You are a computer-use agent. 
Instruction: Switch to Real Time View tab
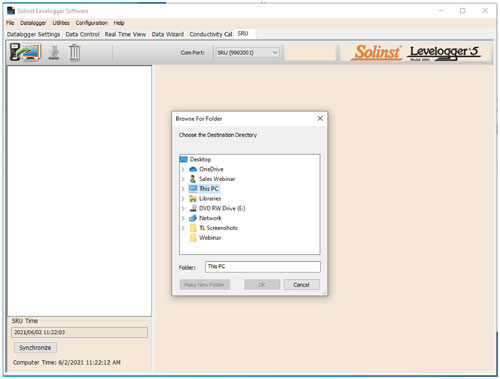coord(125,34)
